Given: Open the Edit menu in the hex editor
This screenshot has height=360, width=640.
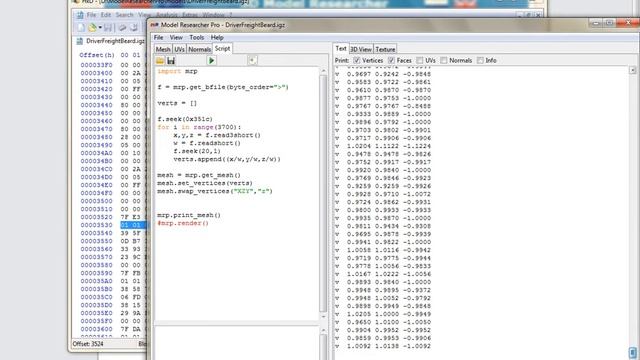Looking at the screenshot, I should coord(106,15).
